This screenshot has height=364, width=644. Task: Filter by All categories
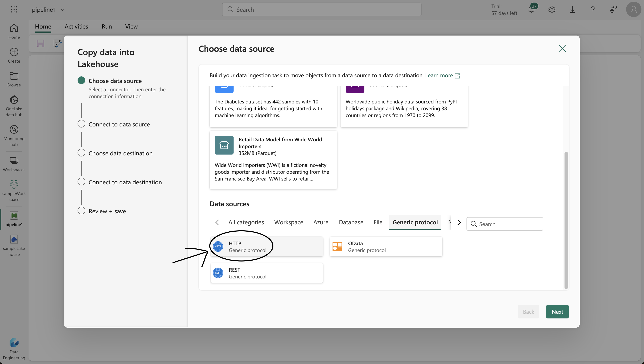pos(246,222)
